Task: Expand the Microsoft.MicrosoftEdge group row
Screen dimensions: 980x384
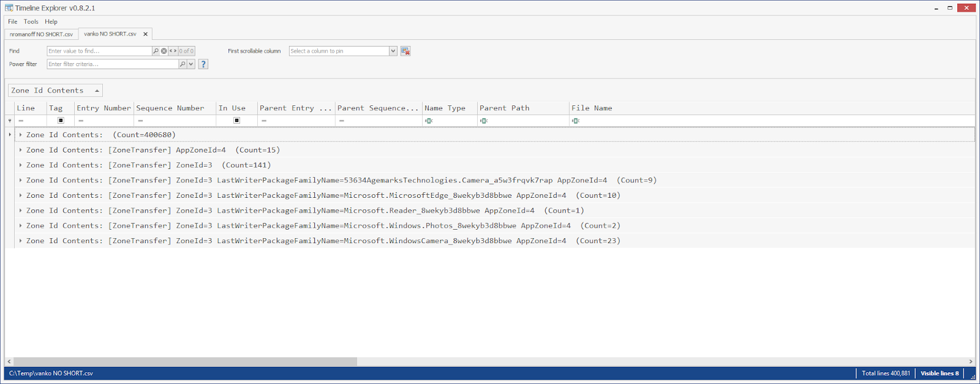Action: coord(20,195)
